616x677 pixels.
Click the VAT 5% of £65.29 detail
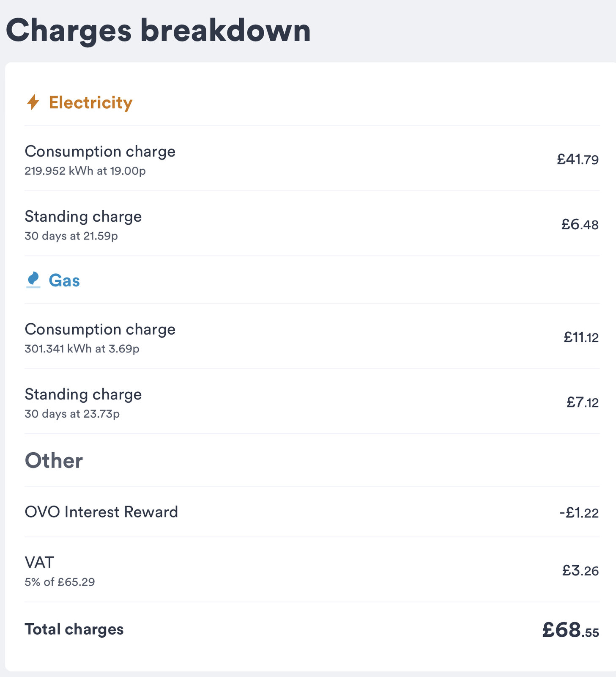click(x=60, y=582)
